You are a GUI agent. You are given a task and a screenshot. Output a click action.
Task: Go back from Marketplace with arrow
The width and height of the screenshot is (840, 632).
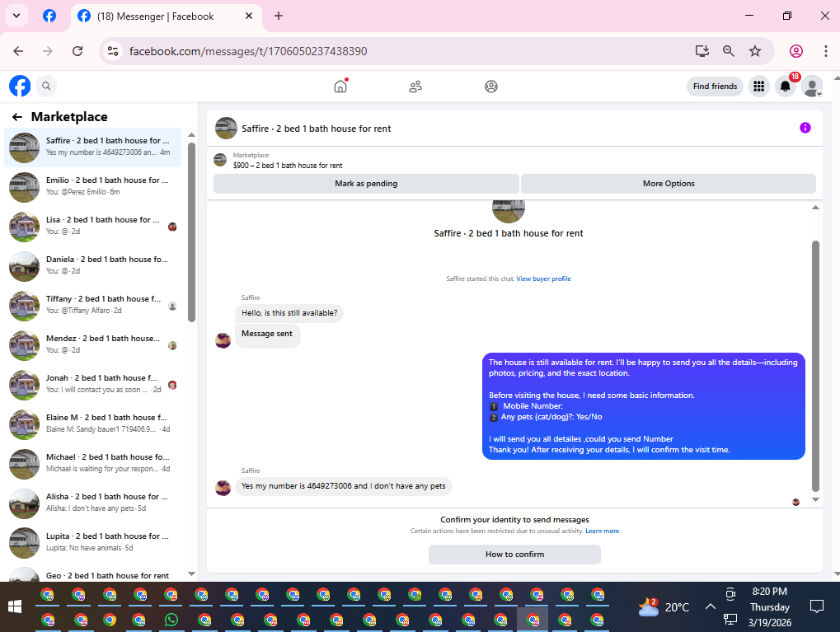coord(17,117)
